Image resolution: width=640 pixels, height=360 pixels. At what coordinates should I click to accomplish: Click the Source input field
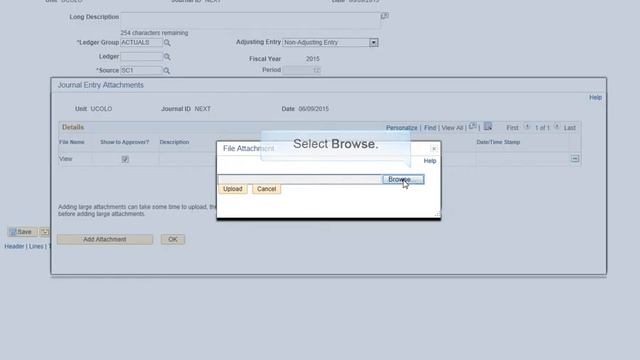pos(141,70)
